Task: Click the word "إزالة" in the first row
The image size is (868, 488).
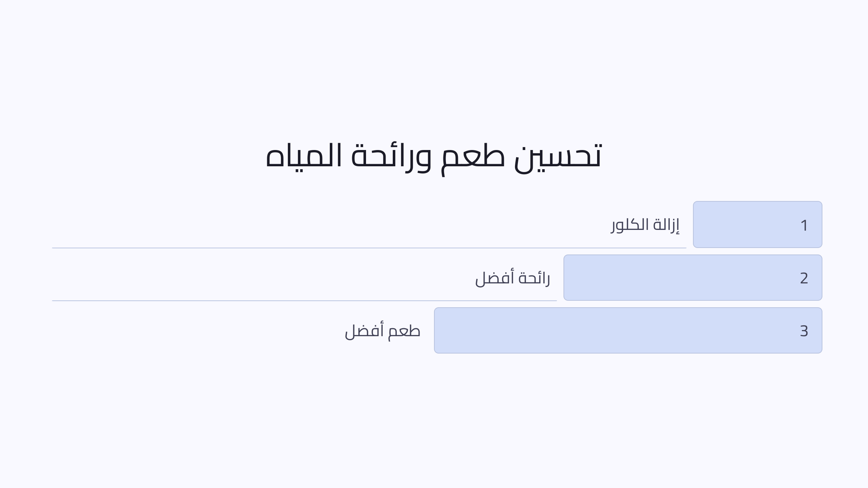Action: pos(666,225)
